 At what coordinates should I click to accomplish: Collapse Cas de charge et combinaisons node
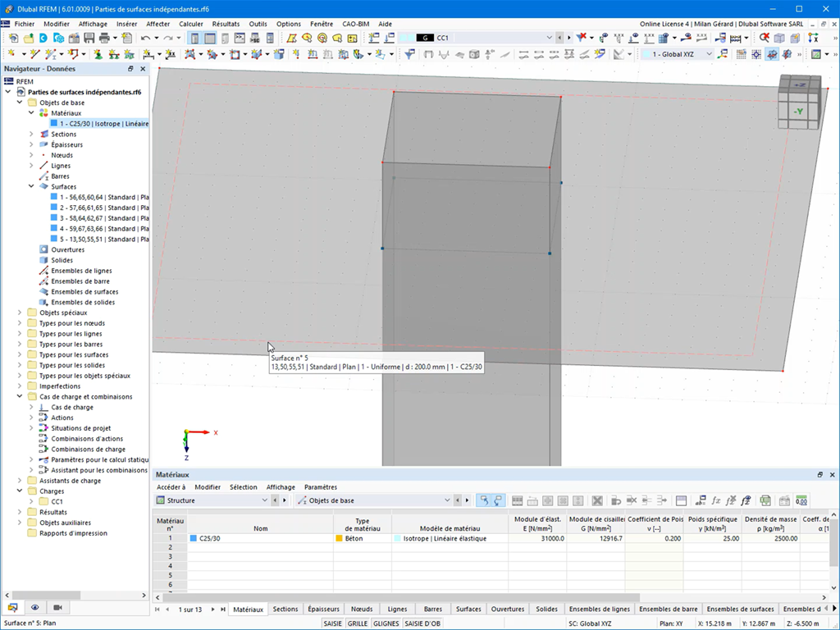click(20, 396)
